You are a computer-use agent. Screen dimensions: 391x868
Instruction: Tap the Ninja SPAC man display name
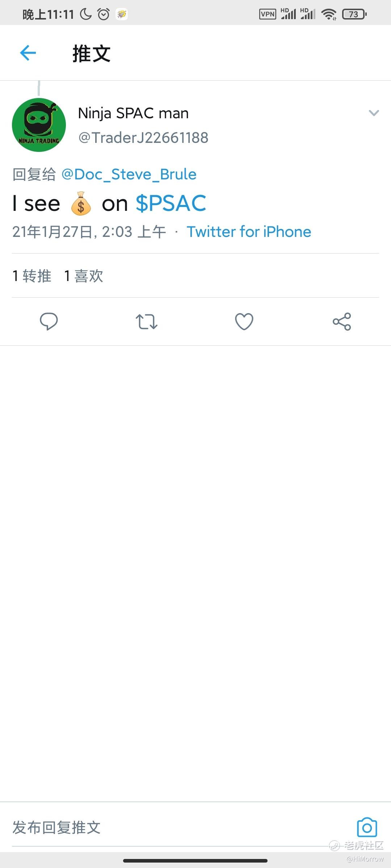pos(133,113)
